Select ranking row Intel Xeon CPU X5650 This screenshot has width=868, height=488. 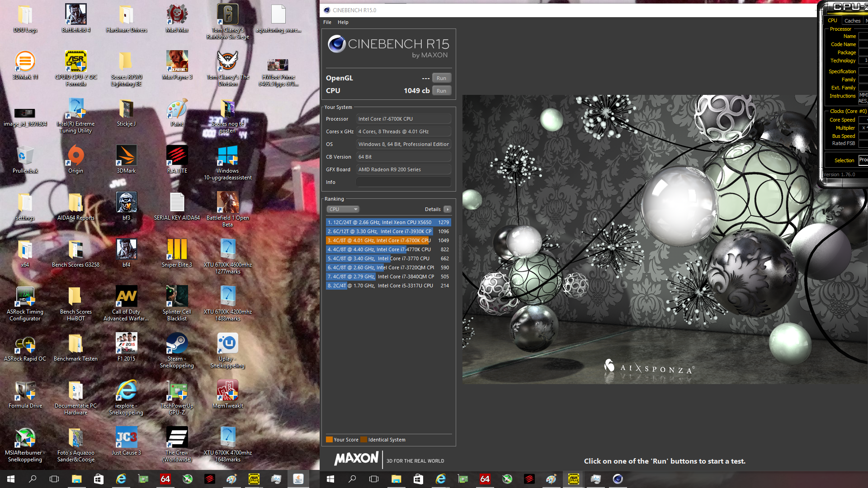pos(388,222)
